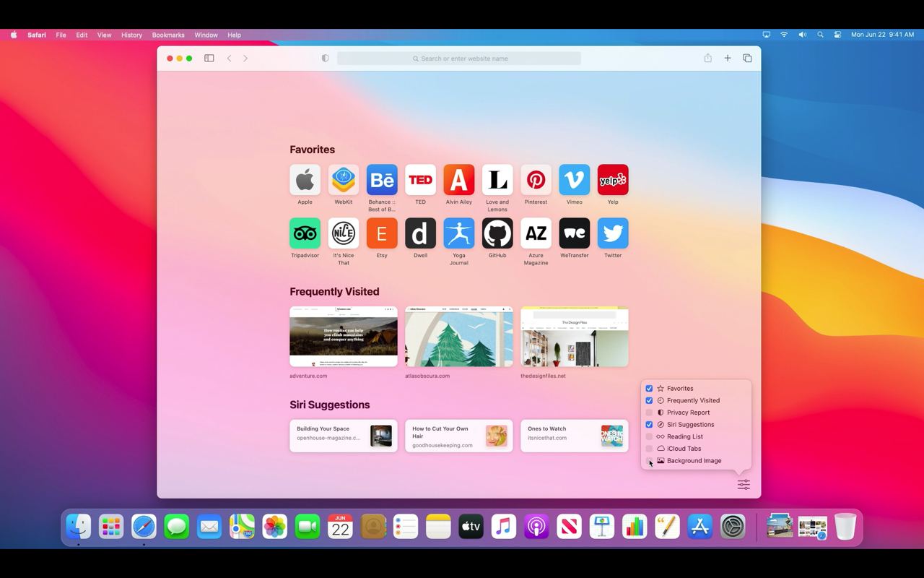924x578 pixels.
Task: Open the GitHub favorite icon
Action: 497,233
